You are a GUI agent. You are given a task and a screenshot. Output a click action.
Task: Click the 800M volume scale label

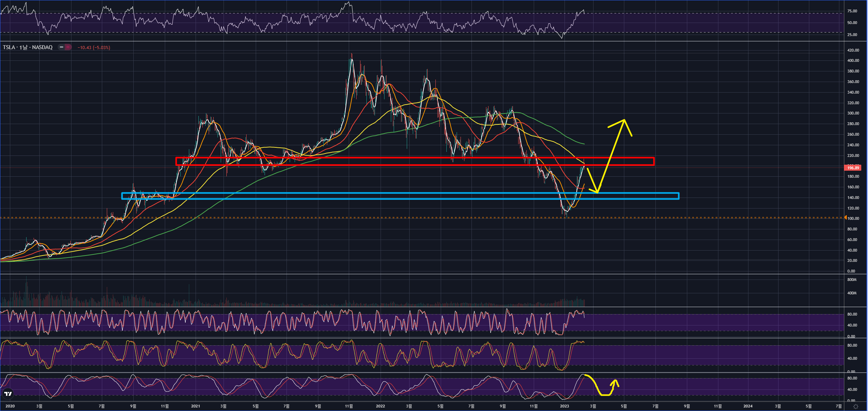(x=852, y=280)
